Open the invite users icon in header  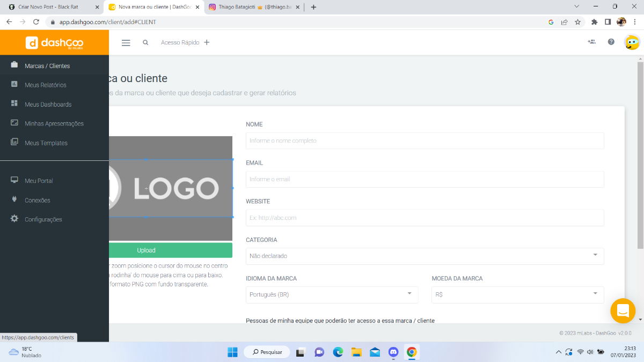591,42
